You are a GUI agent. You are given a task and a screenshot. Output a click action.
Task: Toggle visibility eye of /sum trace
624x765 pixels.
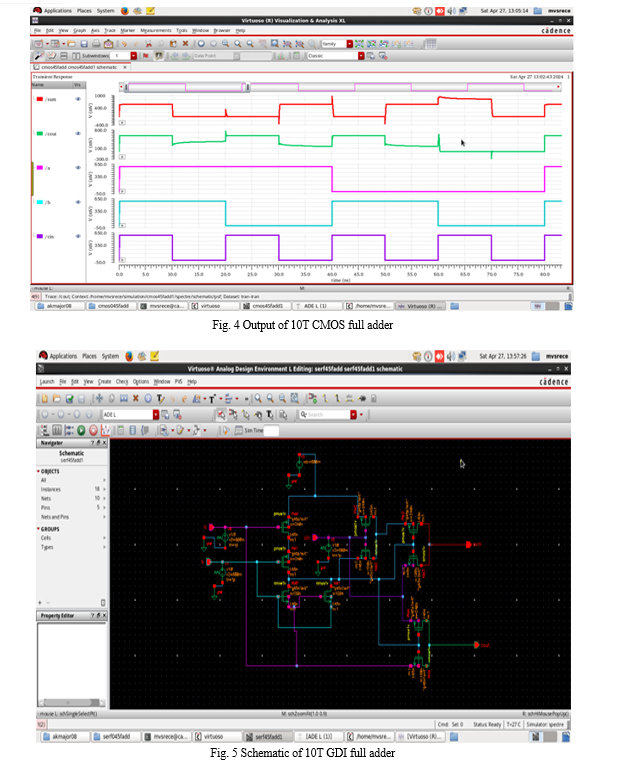pos(78,99)
